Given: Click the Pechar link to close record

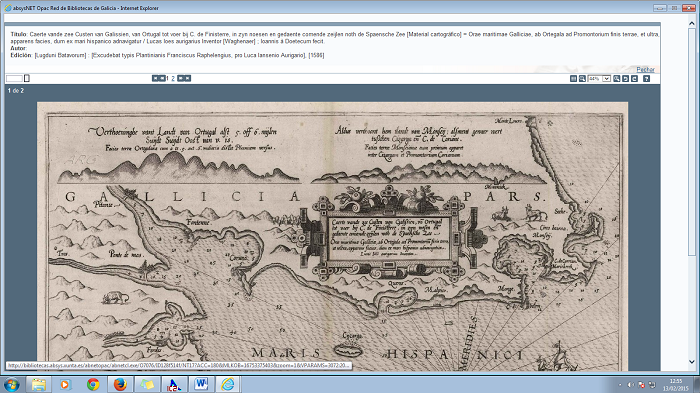Looking at the screenshot, I should (646, 69).
